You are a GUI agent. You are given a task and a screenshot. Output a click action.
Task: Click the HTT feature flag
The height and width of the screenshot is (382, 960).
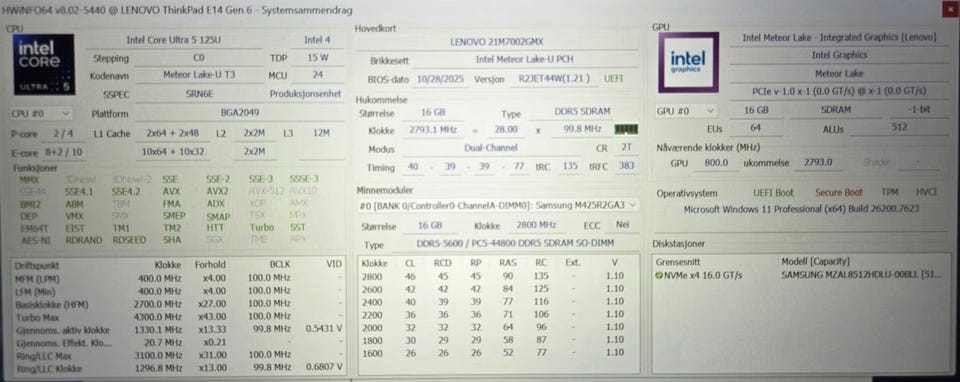[x=215, y=227]
